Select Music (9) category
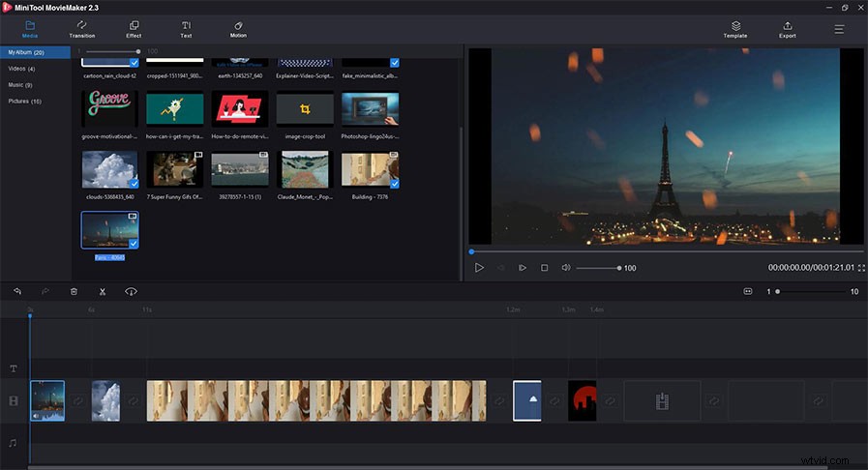The image size is (868, 470). (20, 84)
